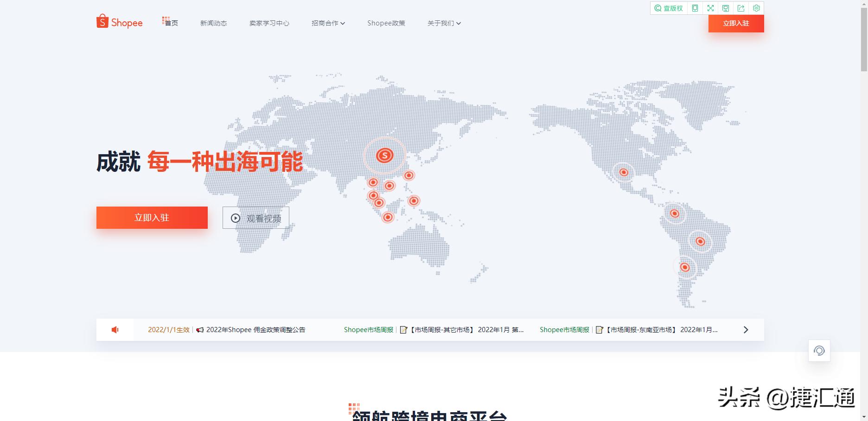Image resolution: width=868 pixels, height=421 pixels.
Task: Click the Shopee logo
Action: coord(119,22)
